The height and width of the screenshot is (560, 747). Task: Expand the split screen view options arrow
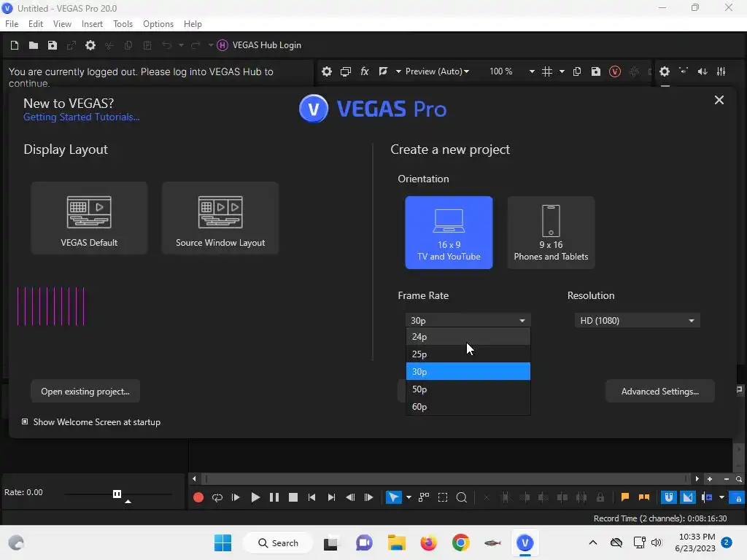pos(398,71)
